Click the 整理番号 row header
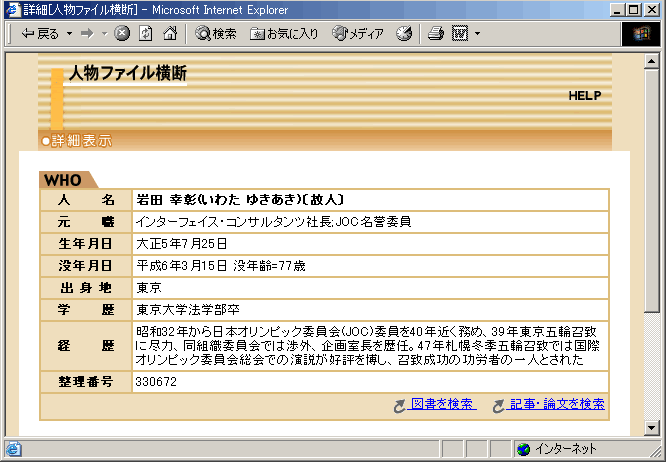The height and width of the screenshot is (462, 666). 86,382
